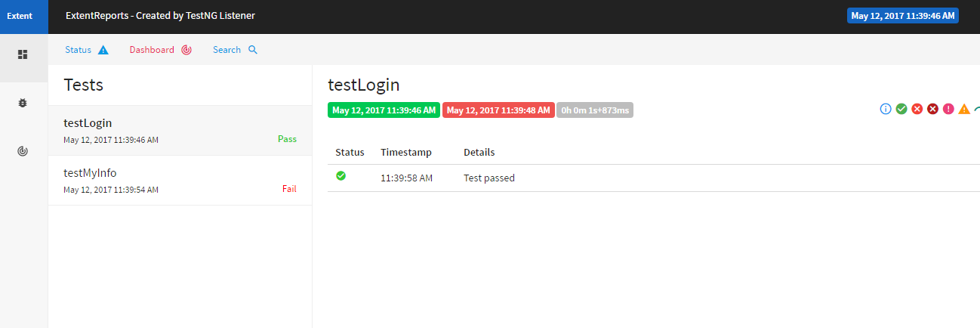Click the pink exclamation error filter icon
The image size is (980, 328).
pos(948,109)
